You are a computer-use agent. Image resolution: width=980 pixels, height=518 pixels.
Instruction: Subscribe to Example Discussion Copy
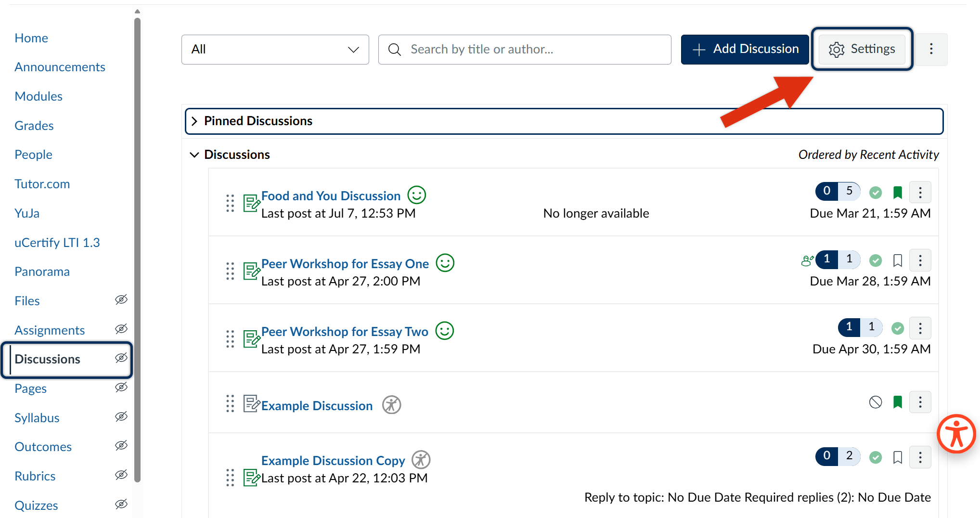point(898,457)
